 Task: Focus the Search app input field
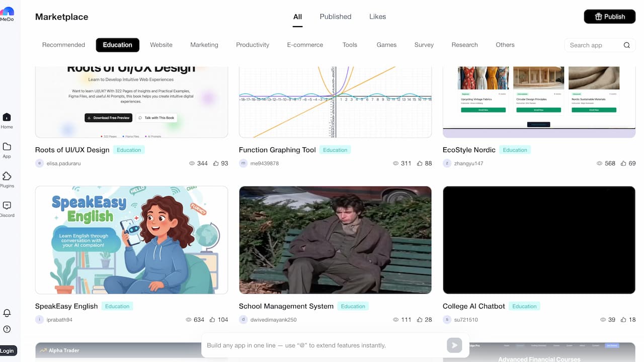coord(594,45)
